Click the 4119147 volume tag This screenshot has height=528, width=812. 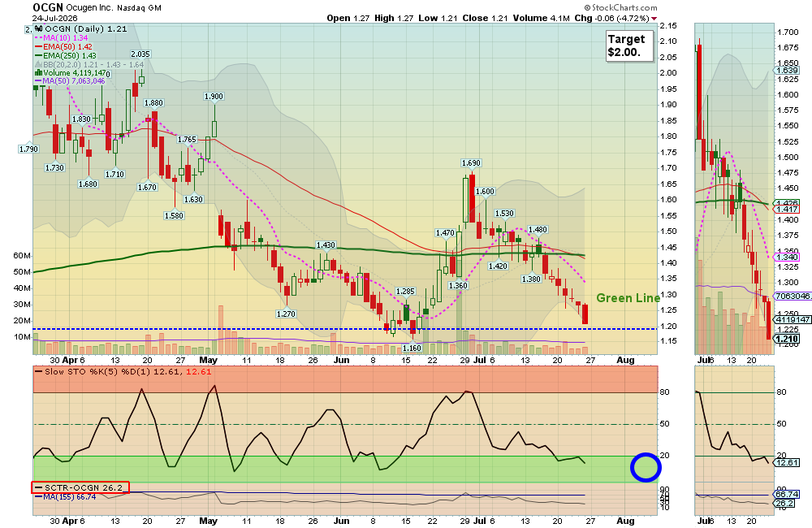[x=793, y=319]
